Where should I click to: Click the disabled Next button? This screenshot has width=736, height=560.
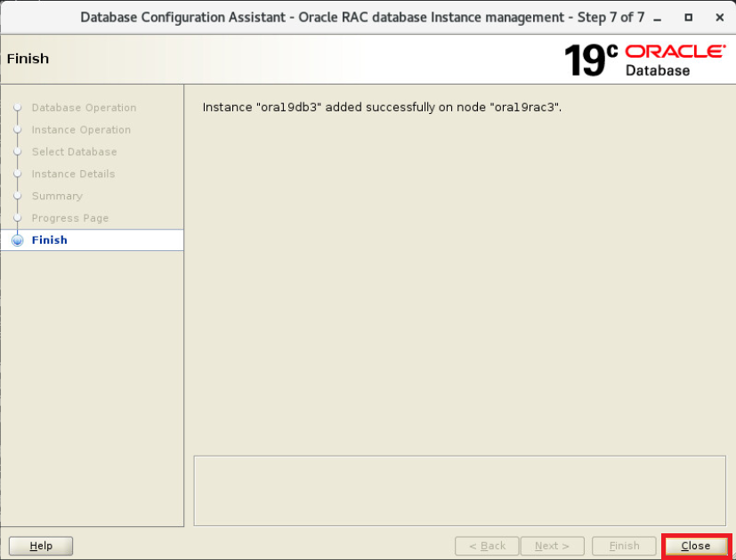point(553,546)
